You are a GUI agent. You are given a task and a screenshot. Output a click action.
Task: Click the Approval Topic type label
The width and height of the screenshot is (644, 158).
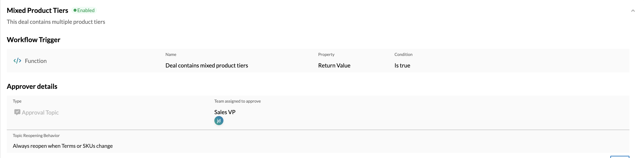40,112
